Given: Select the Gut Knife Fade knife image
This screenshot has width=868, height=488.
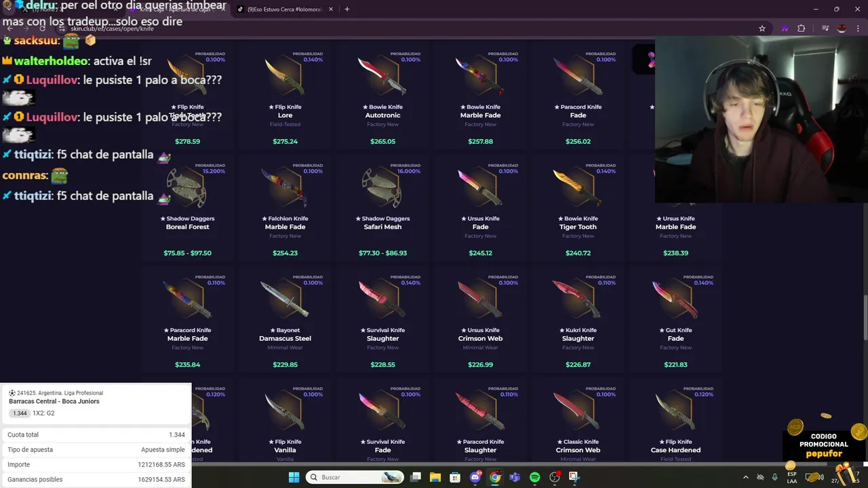Looking at the screenshot, I should click(x=675, y=300).
